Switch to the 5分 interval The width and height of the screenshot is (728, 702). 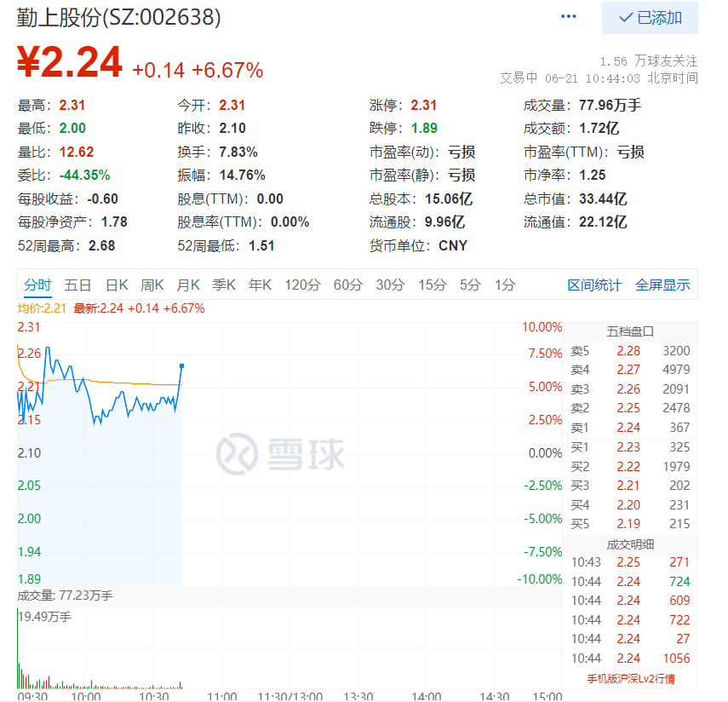point(470,285)
